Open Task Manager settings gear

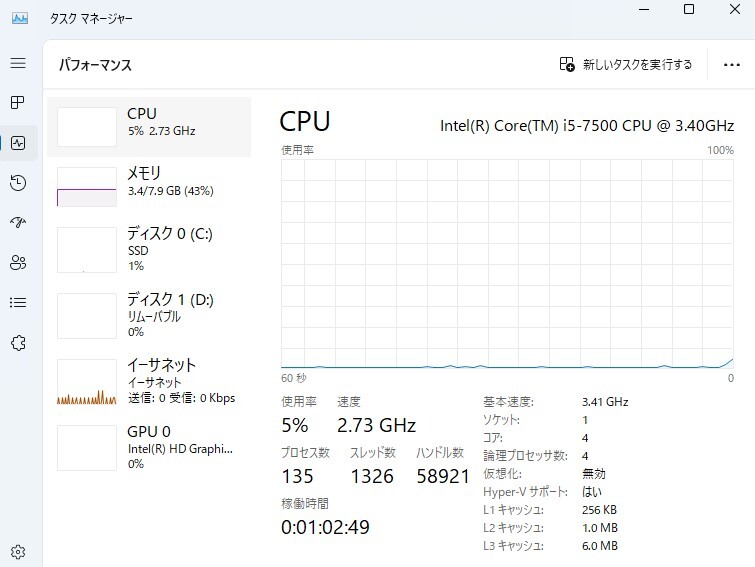pos(18,551)
